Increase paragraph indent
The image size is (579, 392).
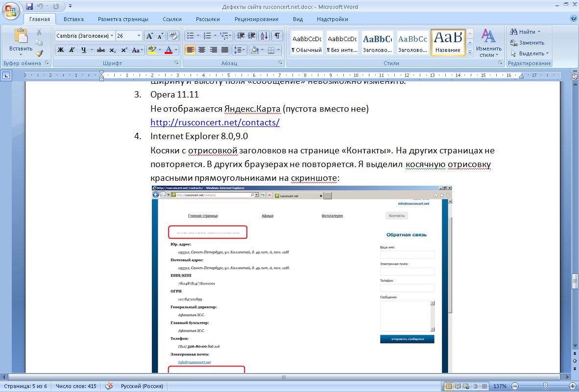point(252,36)
